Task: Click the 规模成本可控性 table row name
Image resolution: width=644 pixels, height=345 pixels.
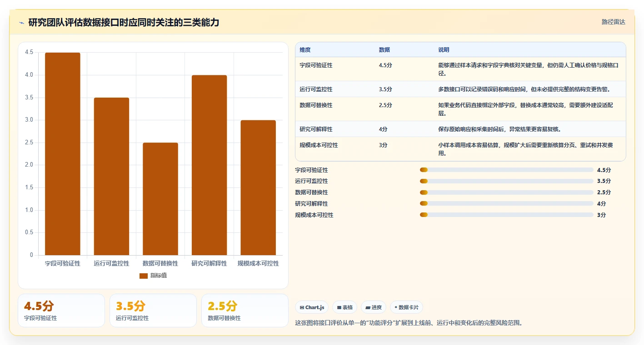Action: click(x=319, y=145)
